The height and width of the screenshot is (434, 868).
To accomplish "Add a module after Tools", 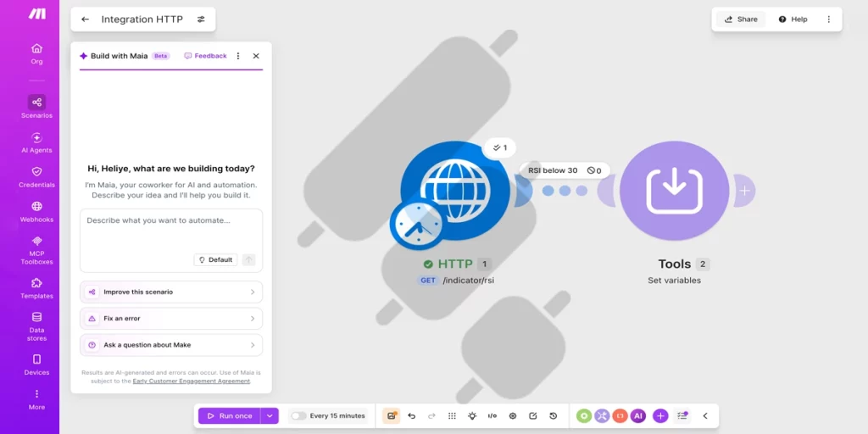I will 745,191.
